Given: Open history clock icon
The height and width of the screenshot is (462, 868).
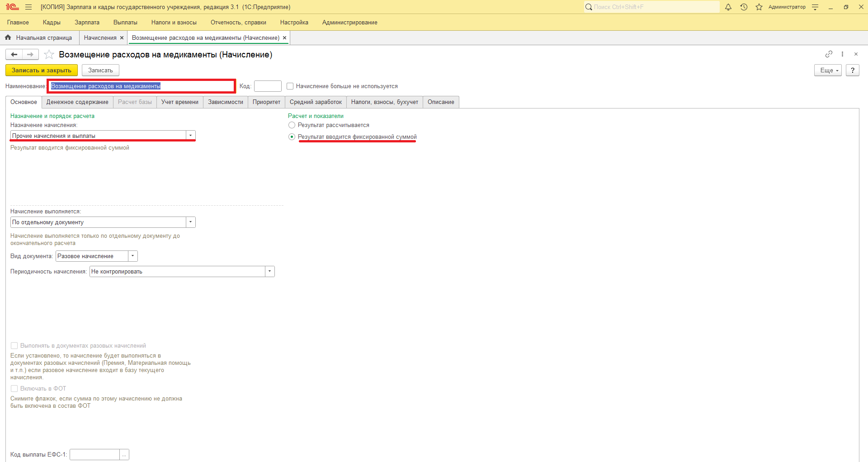Looking at the screenshot, I should point(744,7).
